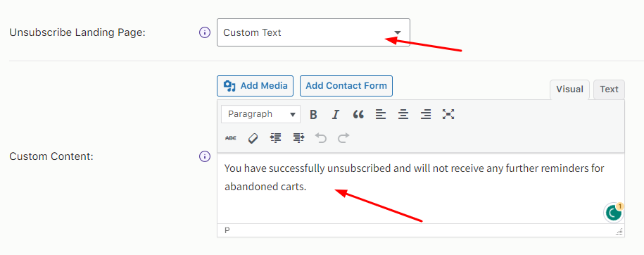
Task: Apply italic formatting in editor toolbar
Action: click(x=336, y=114)
